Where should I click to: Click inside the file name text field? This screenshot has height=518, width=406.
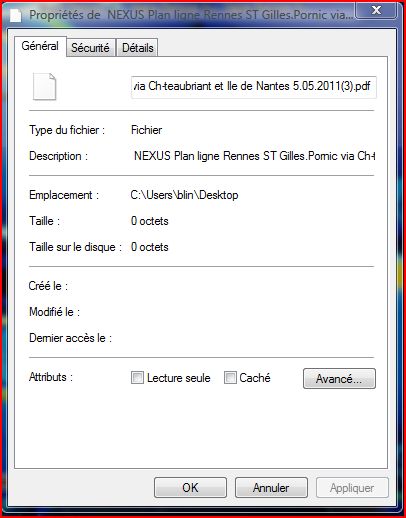tap(254, 87)
